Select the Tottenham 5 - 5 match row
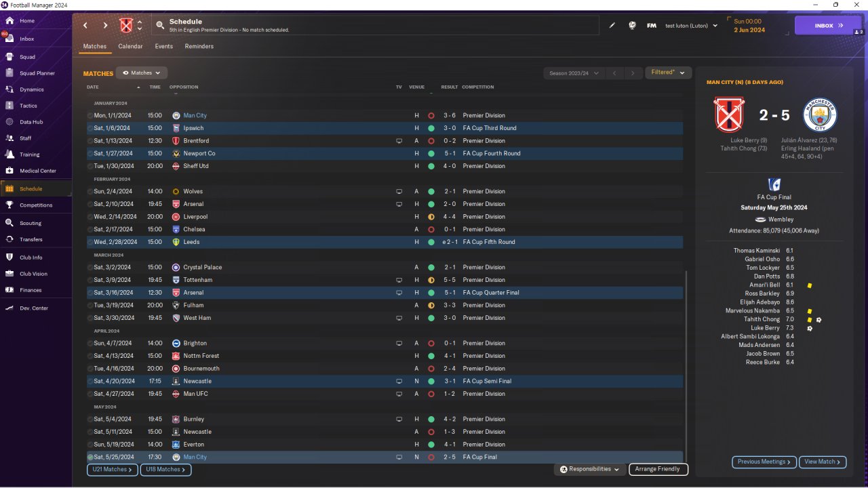 385,280
